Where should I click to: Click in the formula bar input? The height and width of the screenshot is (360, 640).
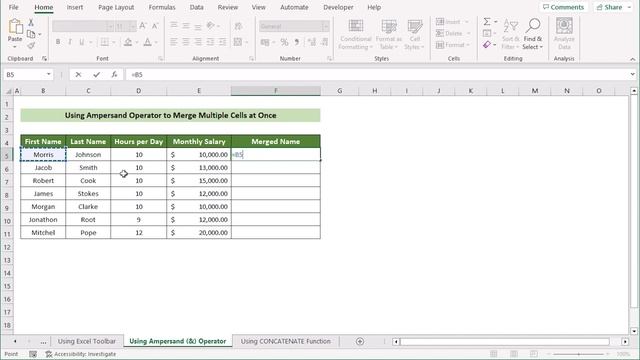378,74
